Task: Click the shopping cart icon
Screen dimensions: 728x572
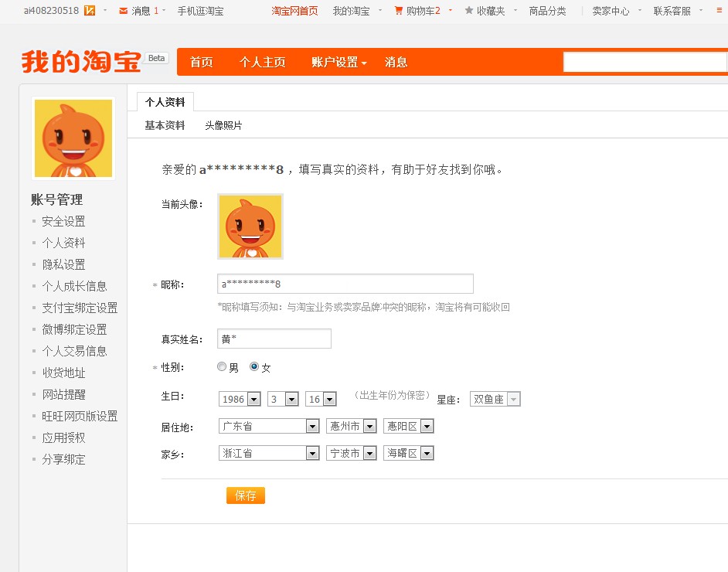Action: click(398, 10)
